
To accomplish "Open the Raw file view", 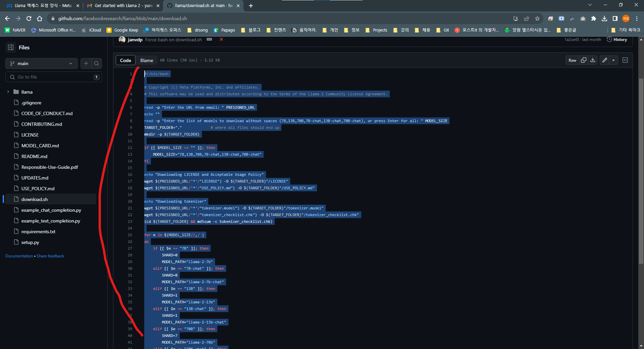I will click(572, 60).
